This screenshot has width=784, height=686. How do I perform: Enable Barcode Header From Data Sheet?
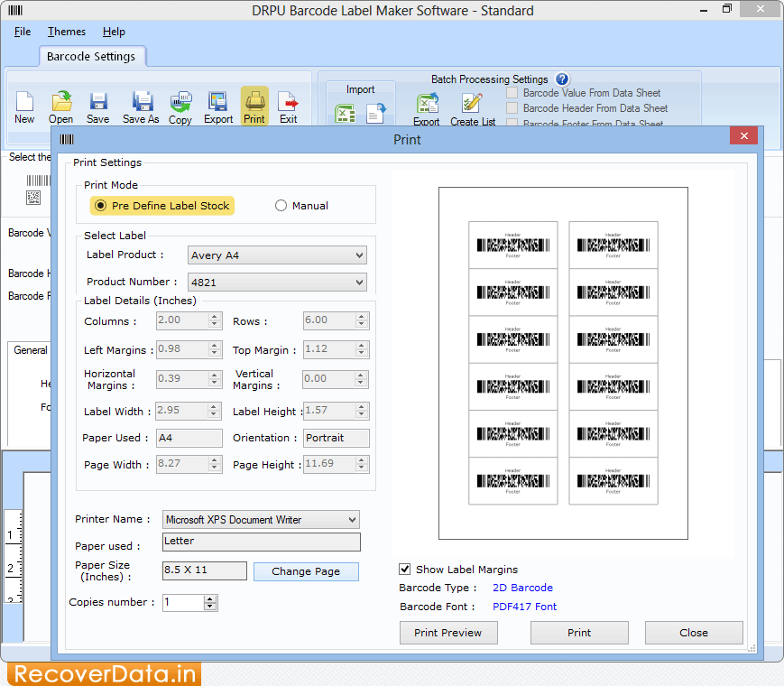point(512,108)
